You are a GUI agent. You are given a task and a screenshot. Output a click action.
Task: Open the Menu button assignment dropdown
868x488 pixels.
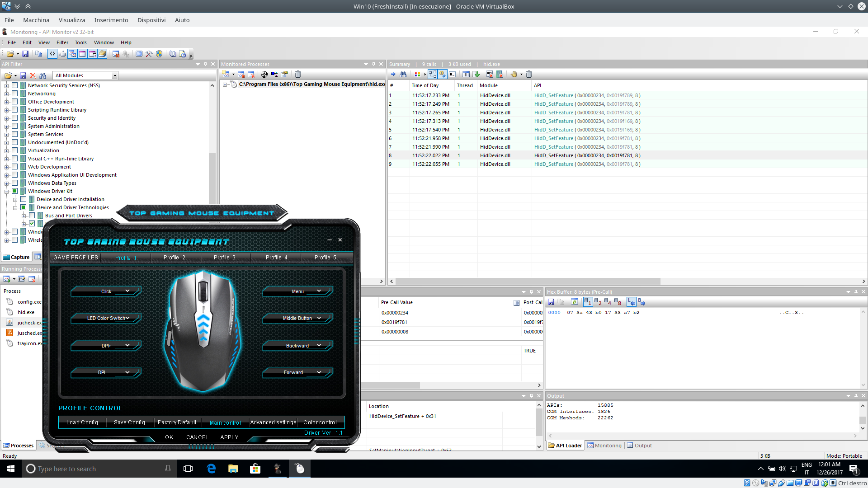click(x=298, y=291)
